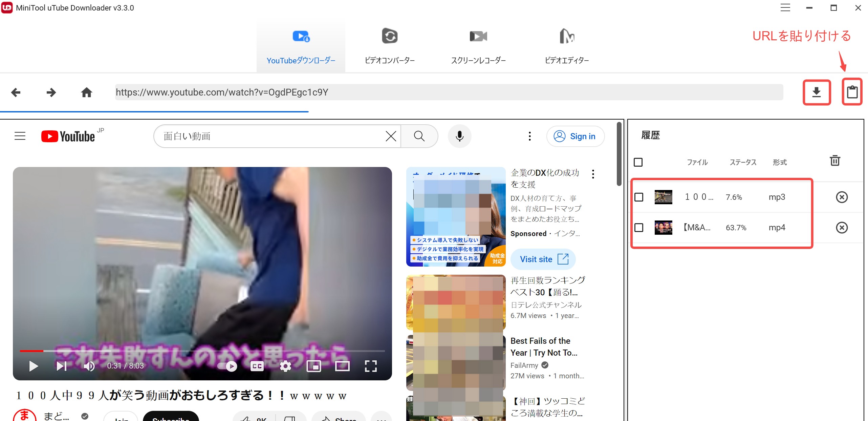Toggle closed captions
The width and height of the screenshot is (868, 421).
[257, 366]
